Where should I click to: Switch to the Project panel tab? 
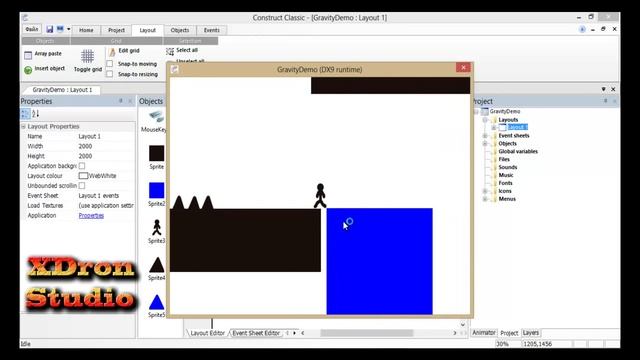point(509,333)
